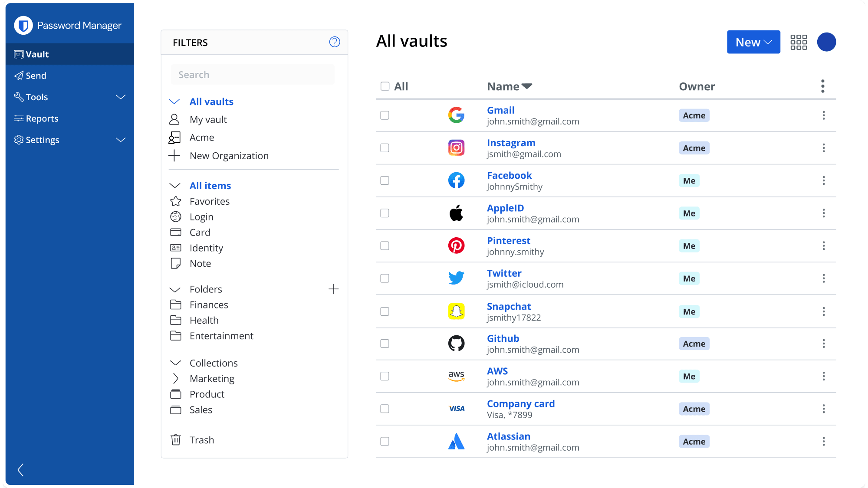Open the New item dropdown
Image resolution: width=868 pixels, height=488 pixels.
pos(753,42)
